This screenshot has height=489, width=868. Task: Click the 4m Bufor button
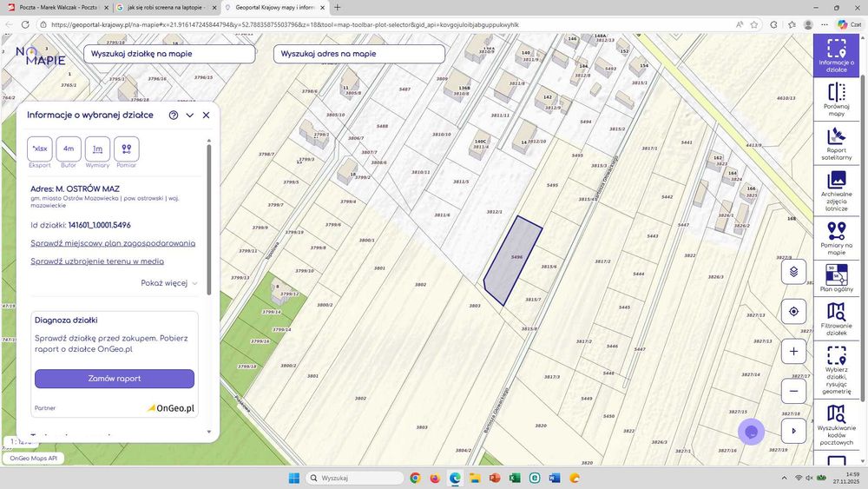69,149
